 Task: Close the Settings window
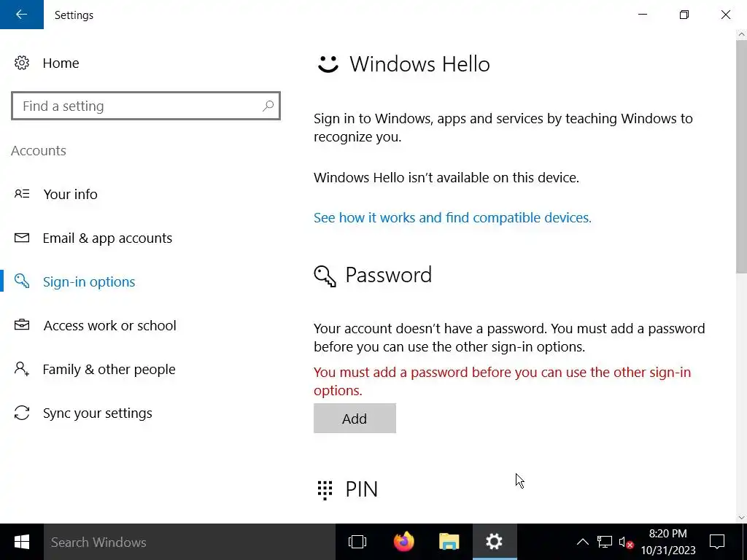pyautogui.click(x=726, y=15)
